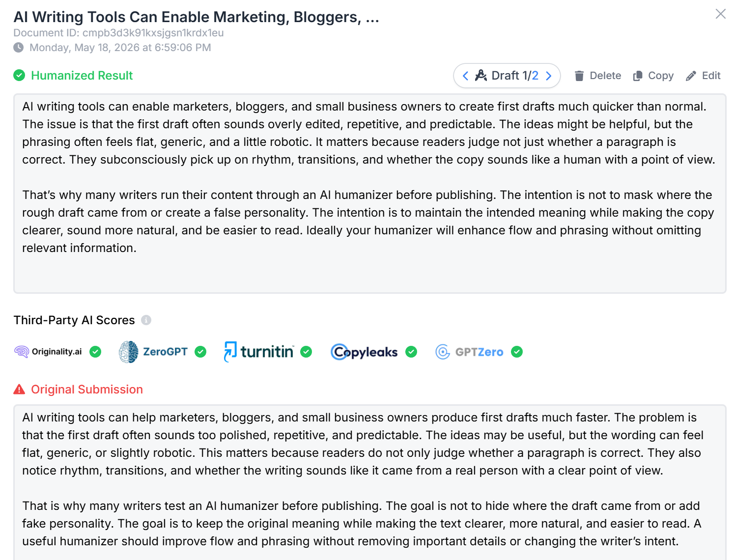Viewport: 734px width, 560px height.
Task: Click the Originality.ai logo
Action: (x=48, y=352)
